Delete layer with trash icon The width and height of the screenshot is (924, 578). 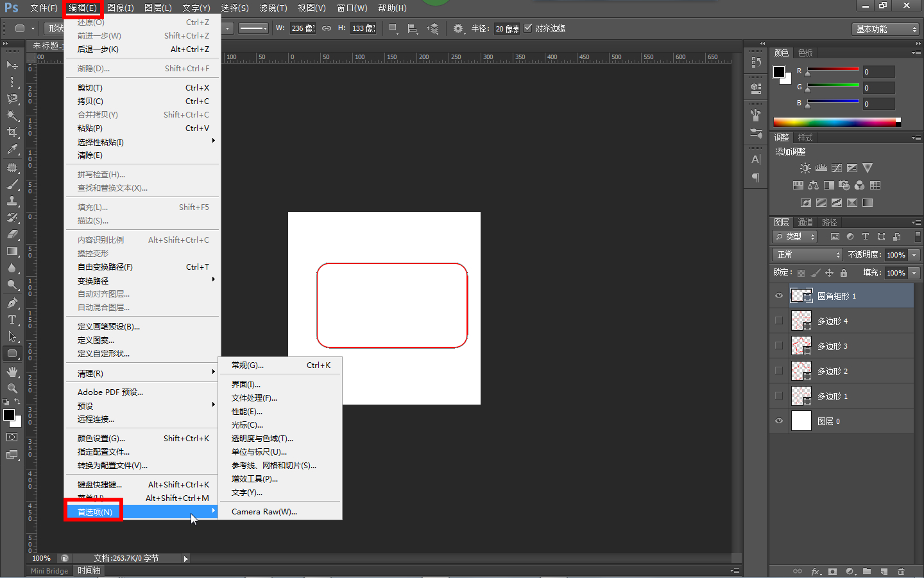(x=901, y=571)
